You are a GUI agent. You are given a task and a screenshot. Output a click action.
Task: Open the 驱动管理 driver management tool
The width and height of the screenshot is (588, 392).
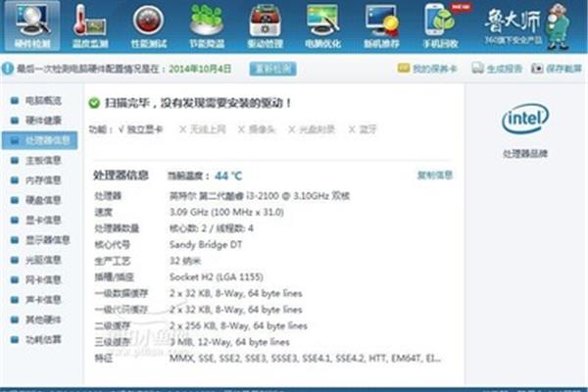[265, 25]
